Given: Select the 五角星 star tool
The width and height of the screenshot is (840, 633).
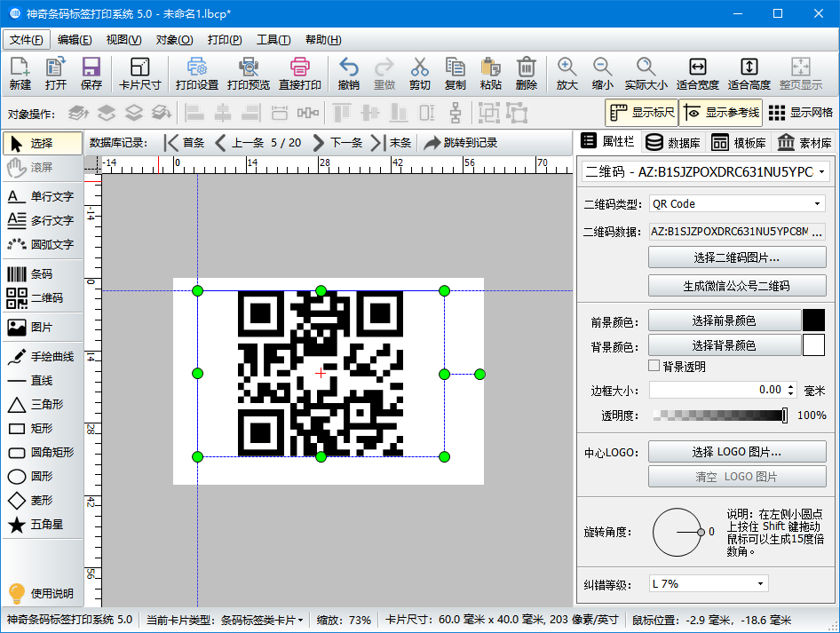Looking at the screenshot, I should (x=42, y=525).
